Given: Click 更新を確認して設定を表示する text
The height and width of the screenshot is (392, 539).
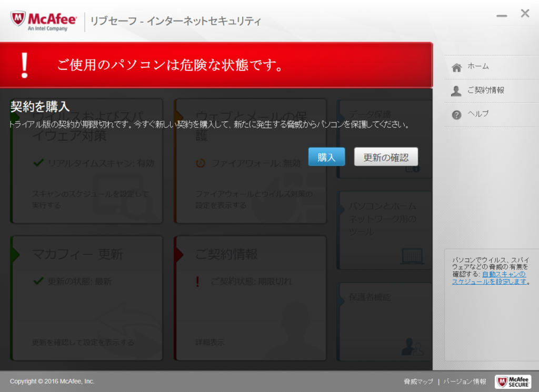Looking at the screenshot, I should [83, 342].
